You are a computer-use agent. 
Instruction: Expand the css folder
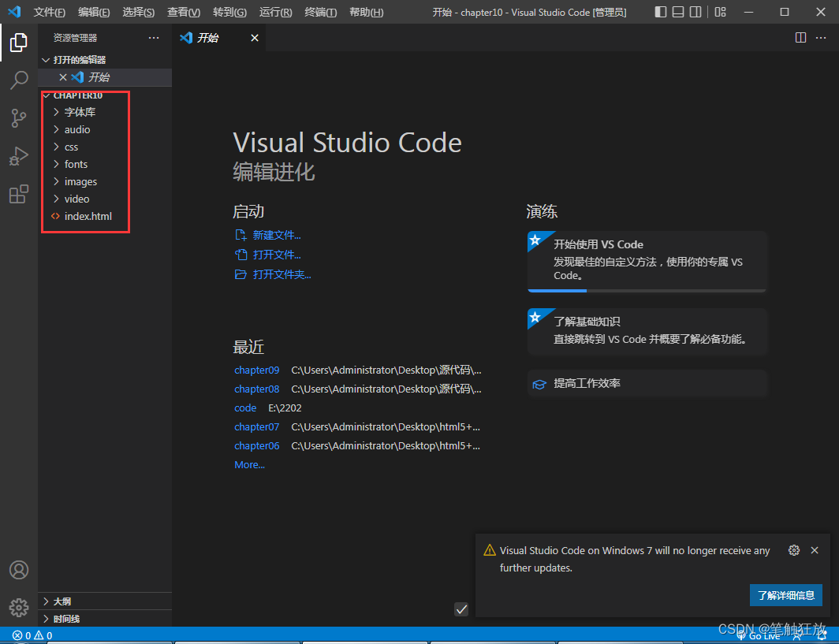(105, 147)
